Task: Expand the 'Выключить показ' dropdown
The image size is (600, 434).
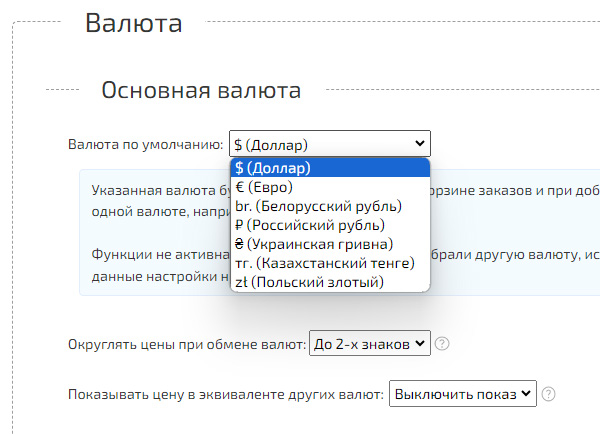Action: coord(462,394)
